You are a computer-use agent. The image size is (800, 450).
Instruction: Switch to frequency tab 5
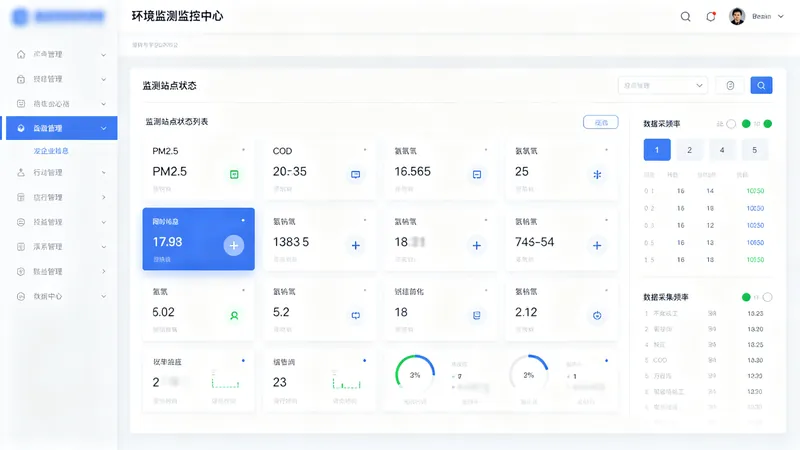[x=755, y=150]
